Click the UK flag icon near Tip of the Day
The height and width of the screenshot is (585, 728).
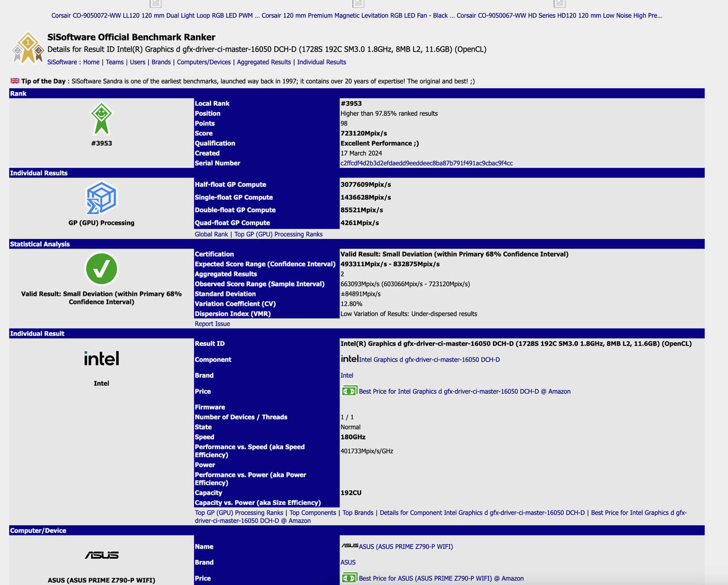15,81
